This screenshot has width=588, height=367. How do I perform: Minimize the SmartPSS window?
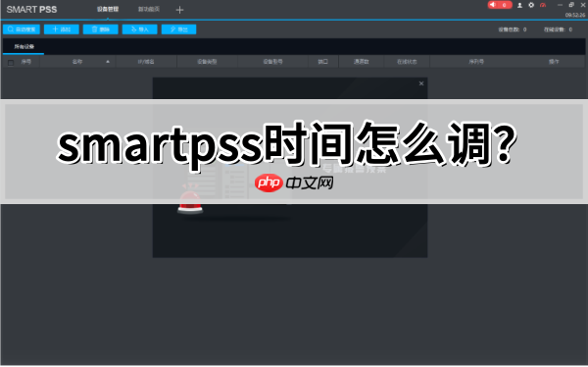pos(560,5)
